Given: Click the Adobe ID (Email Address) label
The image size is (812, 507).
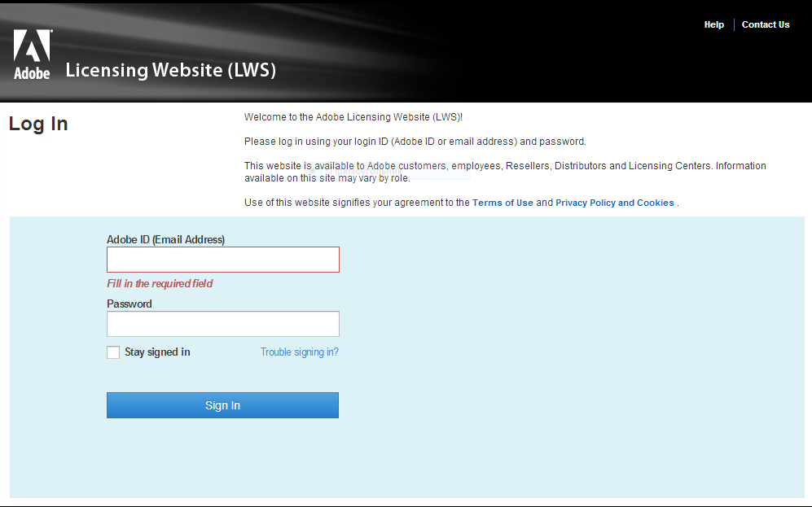Looking at the screenshot, I should 165,239.
